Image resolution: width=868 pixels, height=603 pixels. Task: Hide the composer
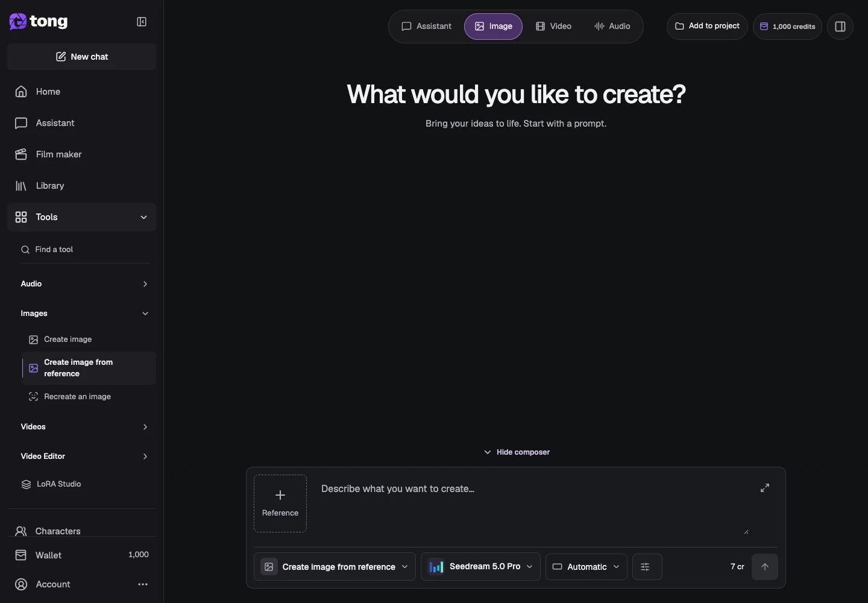point(517,452)
